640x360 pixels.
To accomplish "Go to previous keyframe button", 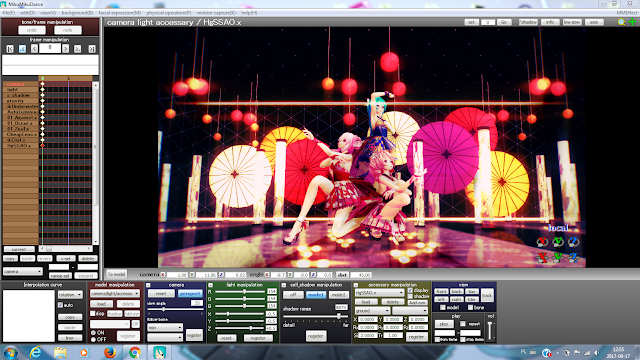I will tap(22, 49).
